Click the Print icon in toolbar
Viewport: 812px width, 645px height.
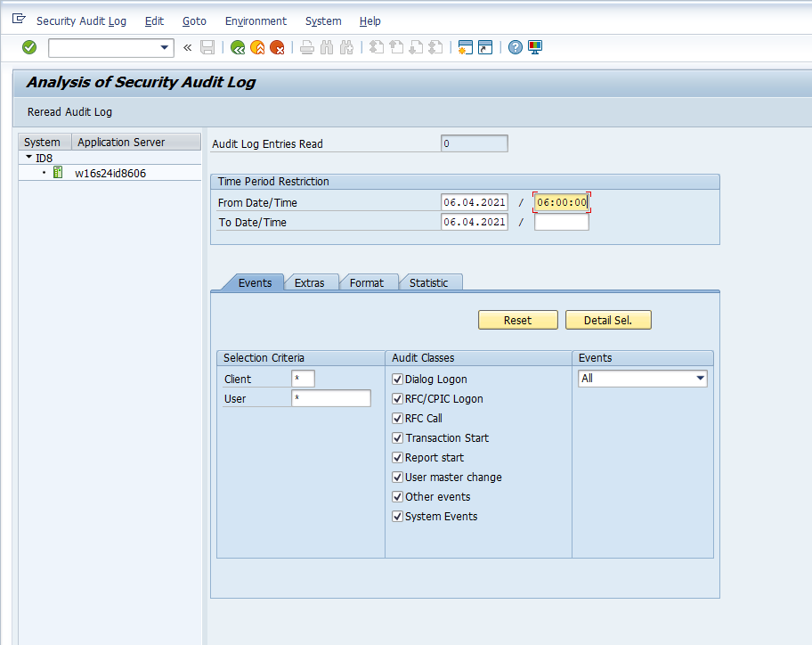click(x=307, y=47)
